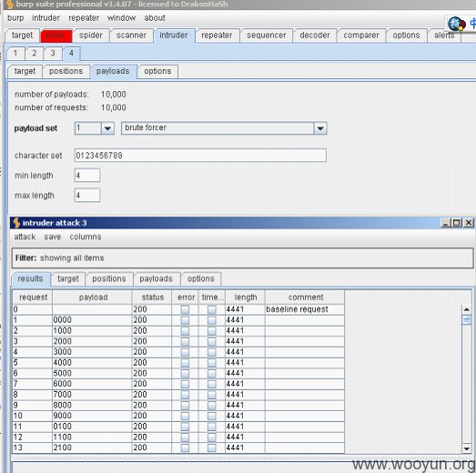Toggle error checkbox for payload 0000 row
The height and width of the screenshot is (473, 476).
[x=185, y=320]
